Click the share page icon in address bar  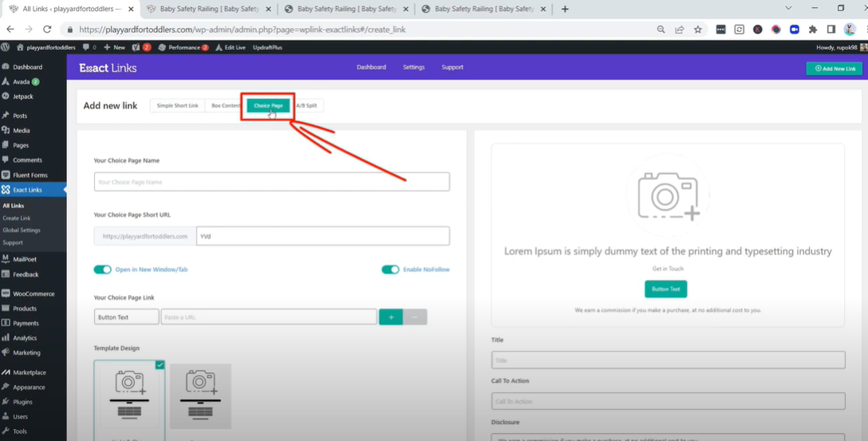(x=679, y=30)
